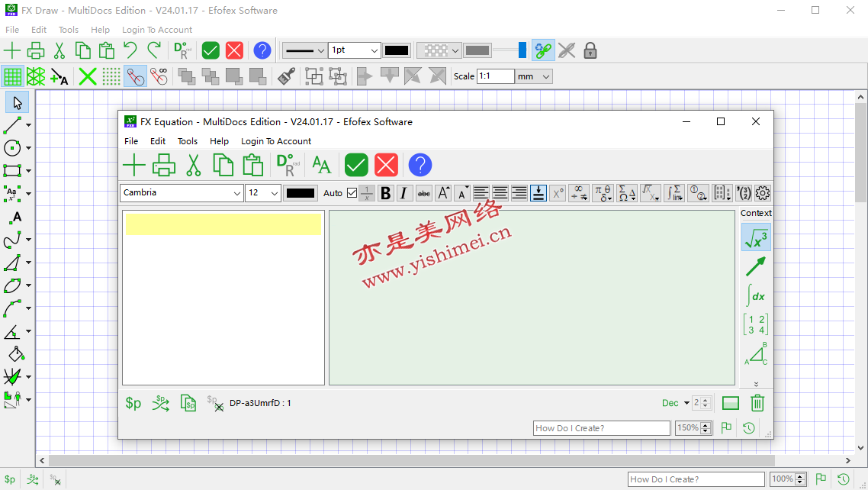868x490 pixels.
Task: Click the Scale 1:1 input field
Action: point(496,76)
